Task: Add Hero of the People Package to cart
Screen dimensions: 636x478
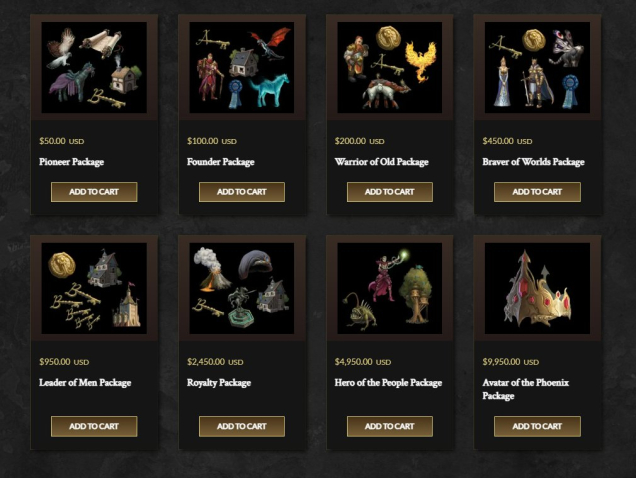Action: coord(390,426)
